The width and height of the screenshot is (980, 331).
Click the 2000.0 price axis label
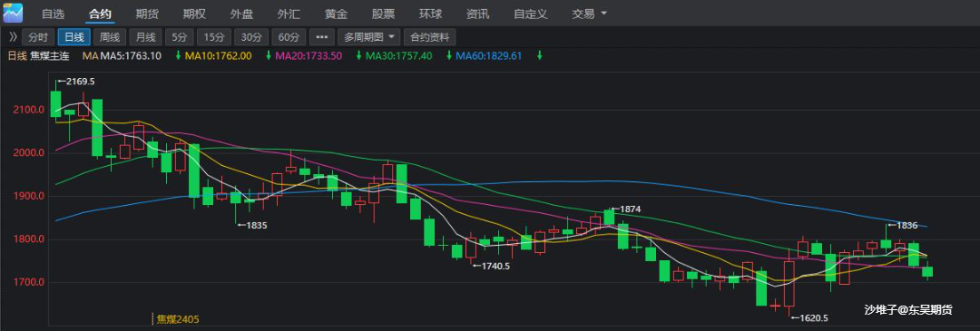pyautogui.click(x=28, y=153)
